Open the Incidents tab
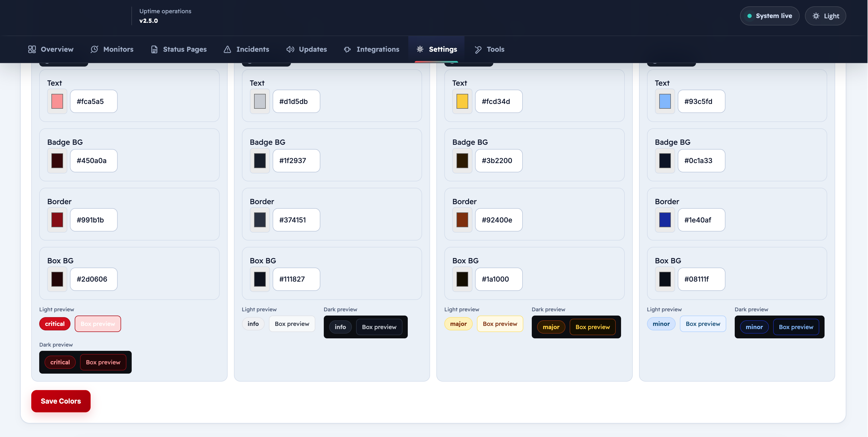Viewport: 868px width, 437px height. pos(246,49)
